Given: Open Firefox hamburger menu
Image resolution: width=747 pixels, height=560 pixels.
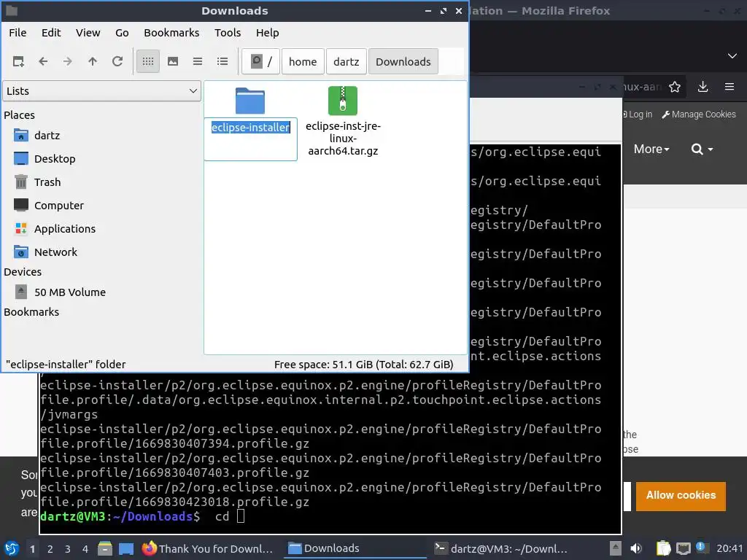Looking at the screenshot, I should 729,87.
